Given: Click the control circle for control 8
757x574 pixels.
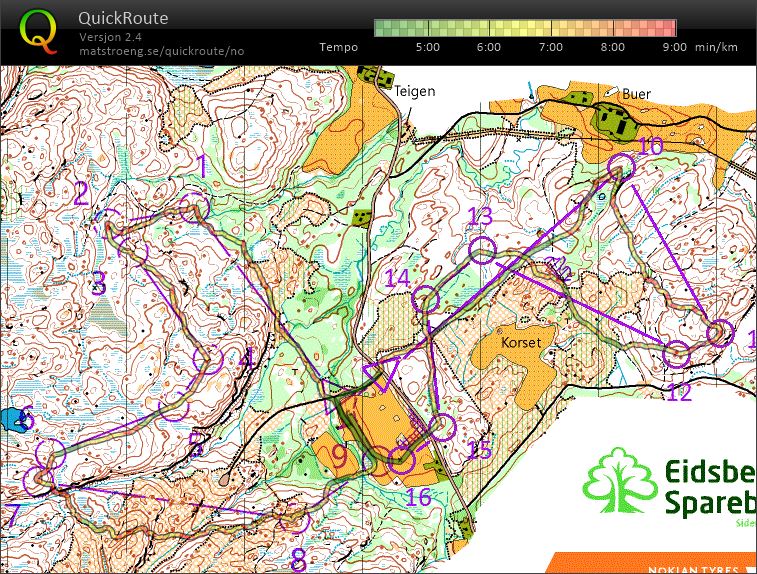Looking at the screenshot, I should [294, 518].
